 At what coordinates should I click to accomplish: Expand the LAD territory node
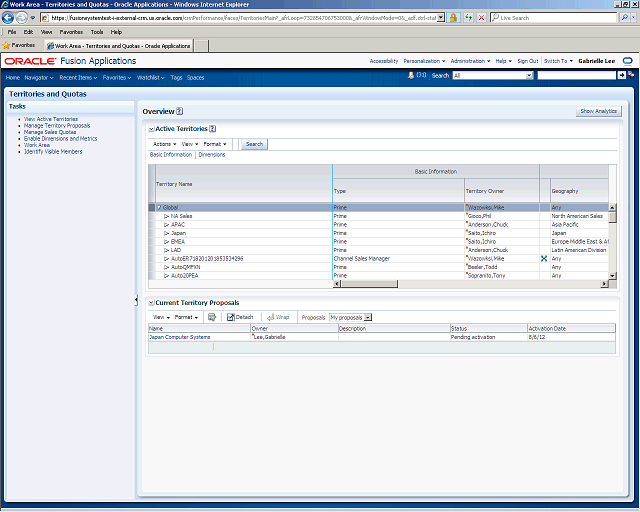point(167,250)
